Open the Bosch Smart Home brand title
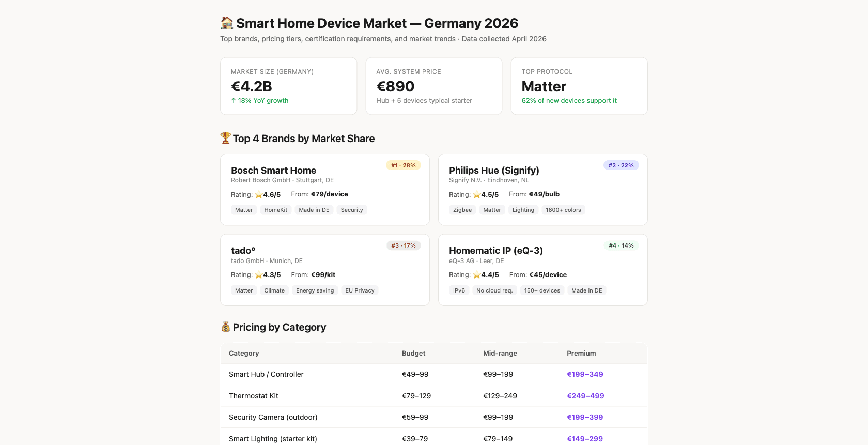Viewport: 868px width, 445px height. (274, 171)
